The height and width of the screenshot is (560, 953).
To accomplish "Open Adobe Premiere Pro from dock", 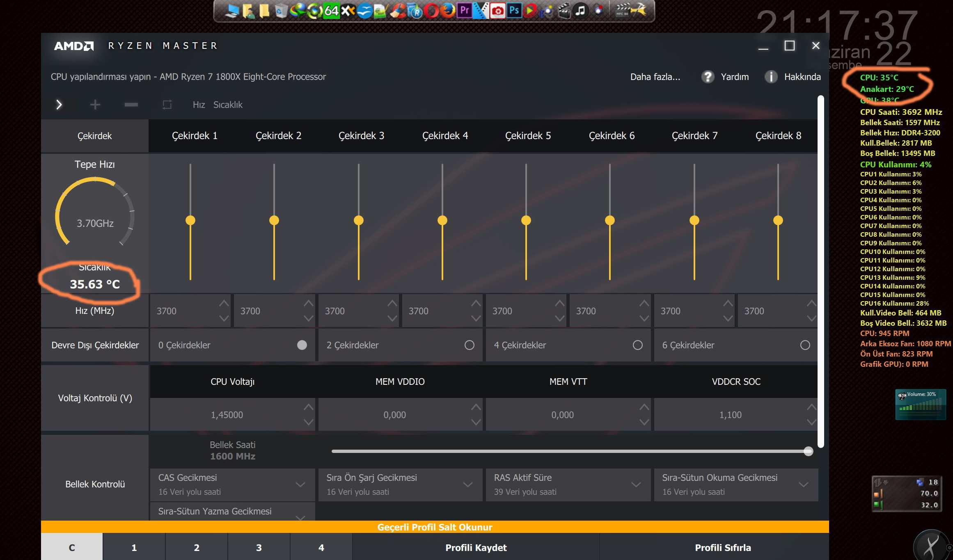I will coord(465,10).
